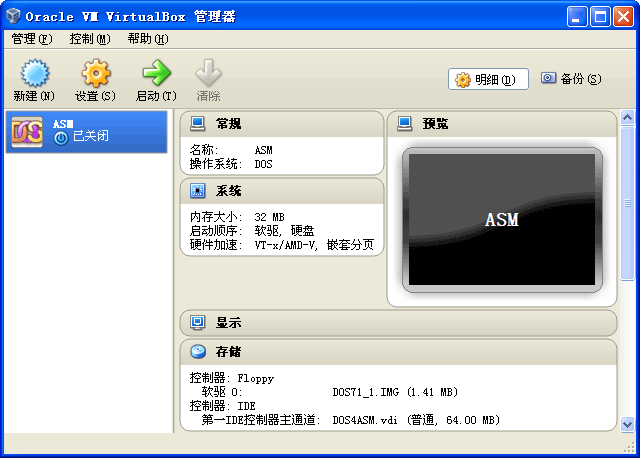Click the 软驱 0: label
The width and height of the screenshot is (640, 458).
pos(222,392)
